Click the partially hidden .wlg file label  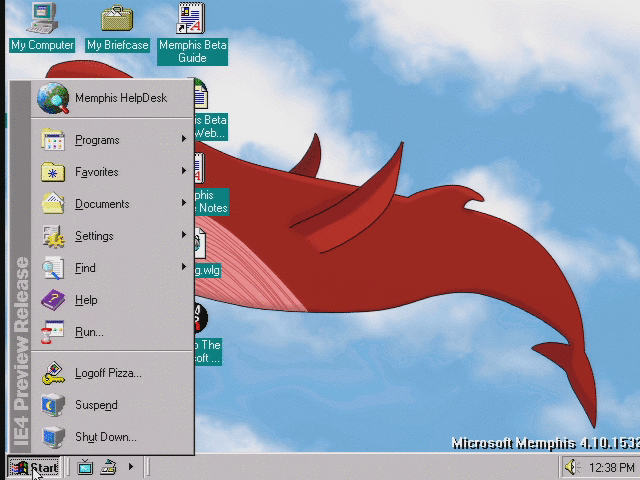tap(208, 270)
